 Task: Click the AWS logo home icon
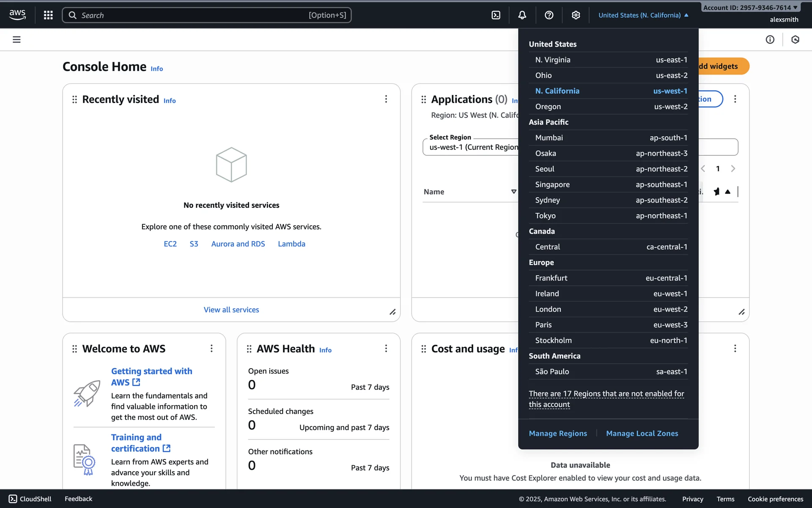tap(17, 15)
